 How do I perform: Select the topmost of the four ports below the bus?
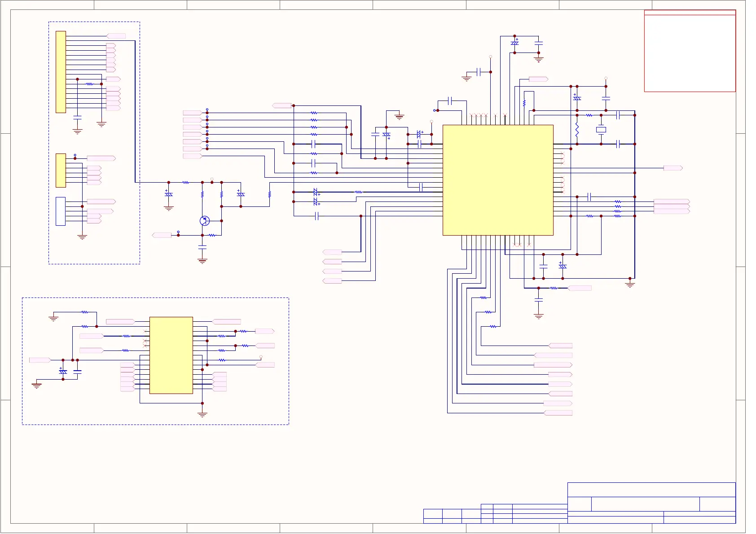[332, 252]
